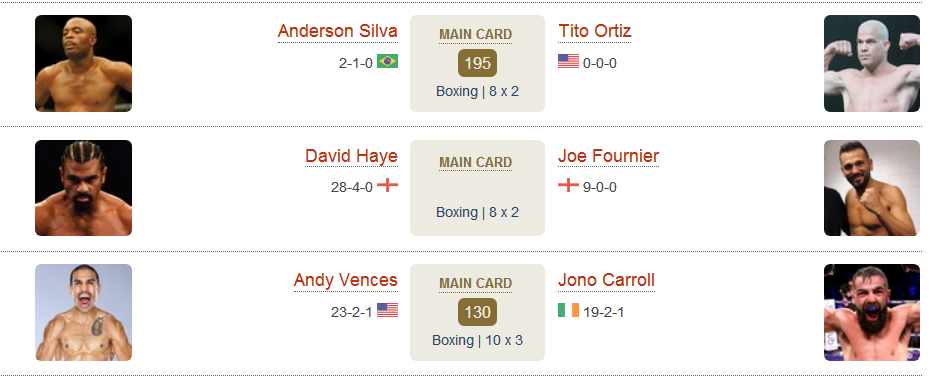
Task: Click Boxing 10 x 3 text in Vences bout
Action: pos(478,340)
